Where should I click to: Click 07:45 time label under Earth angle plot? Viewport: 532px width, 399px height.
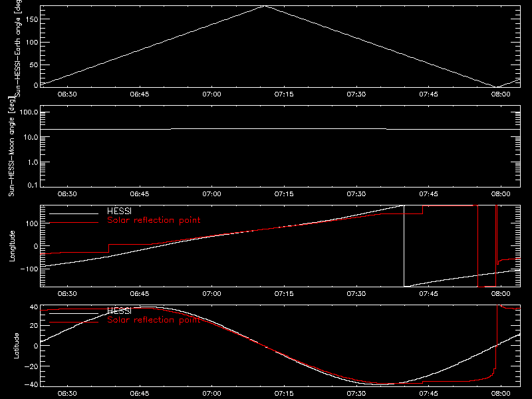(x=428, y=94)
